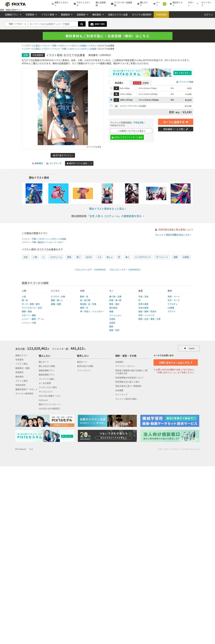Click the AI生成素材 badge
This screenshot has width=215, height=644.
[x=38, y=55]
